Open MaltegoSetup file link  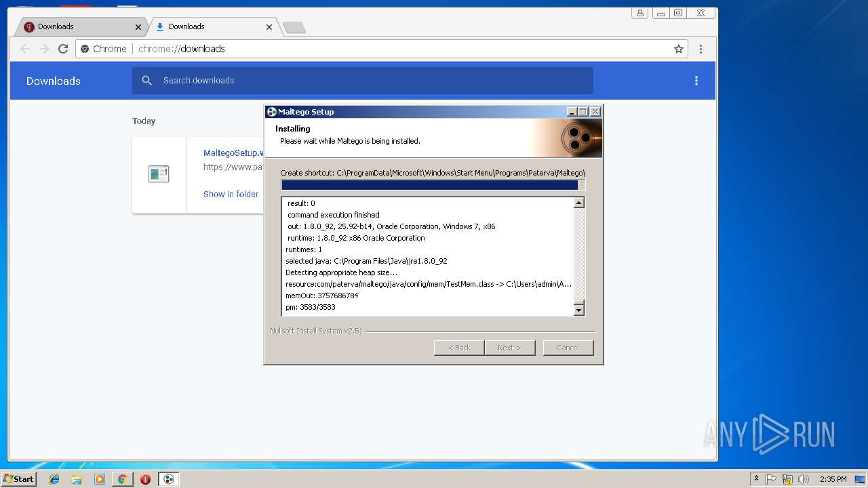pos(233,153)
